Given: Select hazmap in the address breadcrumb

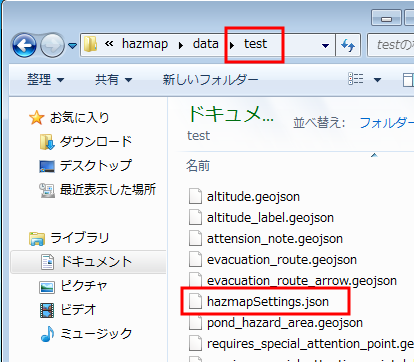Looking at the screenshot, I should click(145, 44).
